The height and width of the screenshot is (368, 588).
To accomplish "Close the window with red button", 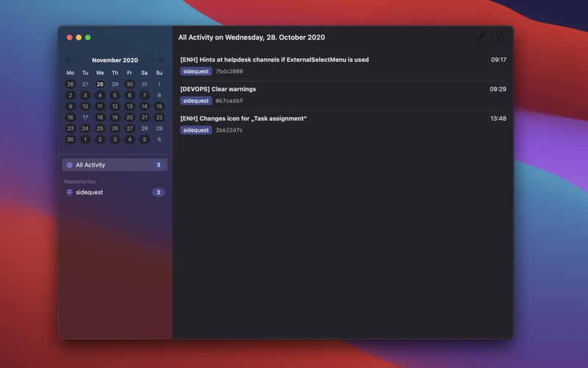I will tap(69, 38).
